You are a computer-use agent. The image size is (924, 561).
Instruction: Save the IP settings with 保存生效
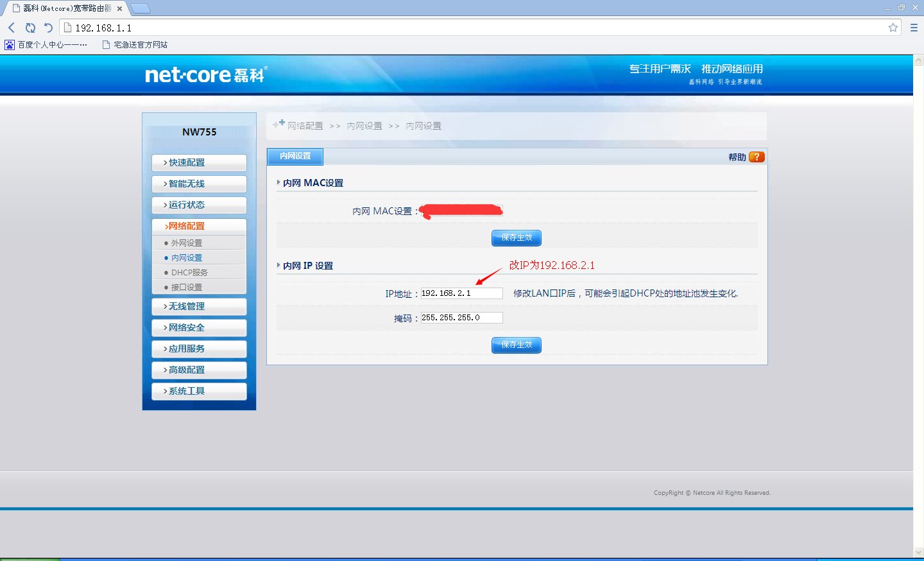click(x=517, y=345)
